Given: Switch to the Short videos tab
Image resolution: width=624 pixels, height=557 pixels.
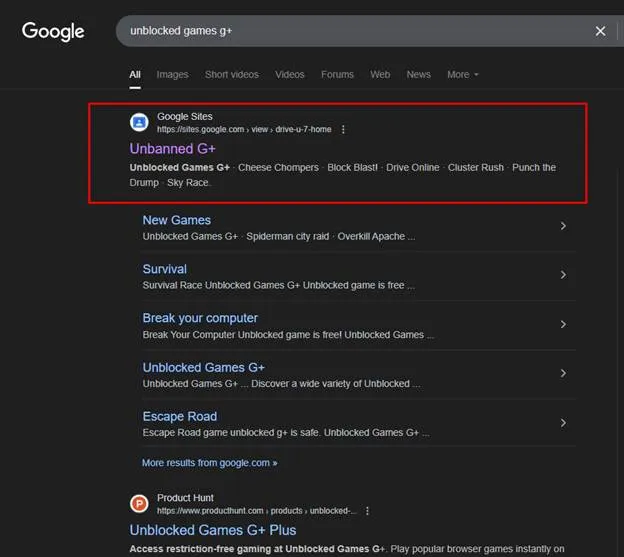Looking at the screenshot, I should (x=231, y=75).
